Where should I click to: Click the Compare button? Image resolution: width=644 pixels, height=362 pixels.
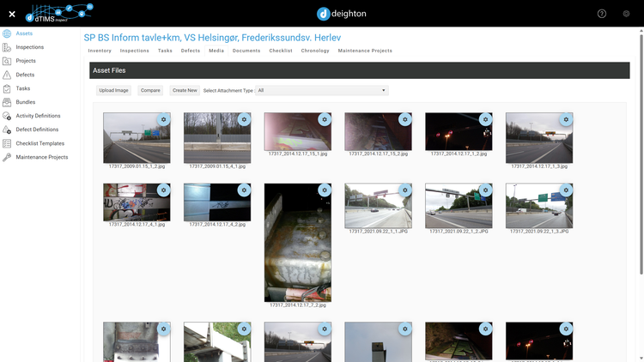pyautogui.click(x=150, y=90)
